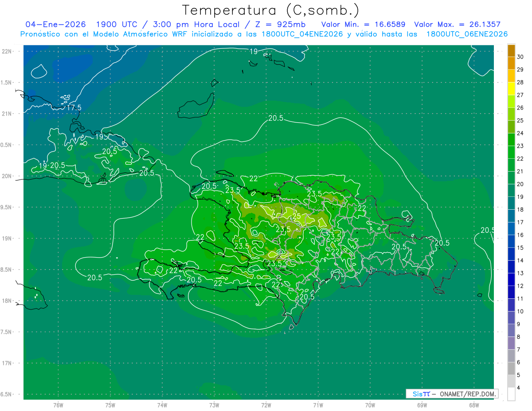Click the 19 contour label at map top
The width and height of the screenshot is (532, 411).
[x=253, y=52]
